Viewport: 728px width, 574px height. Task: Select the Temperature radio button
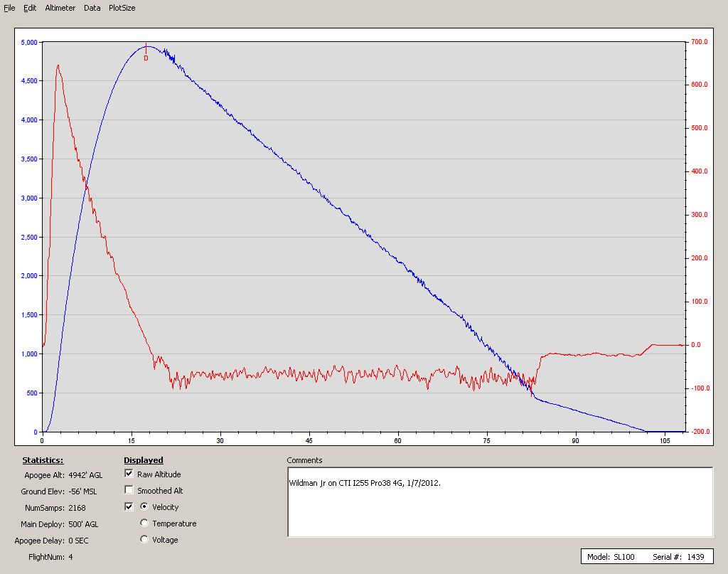coord(144,523)
